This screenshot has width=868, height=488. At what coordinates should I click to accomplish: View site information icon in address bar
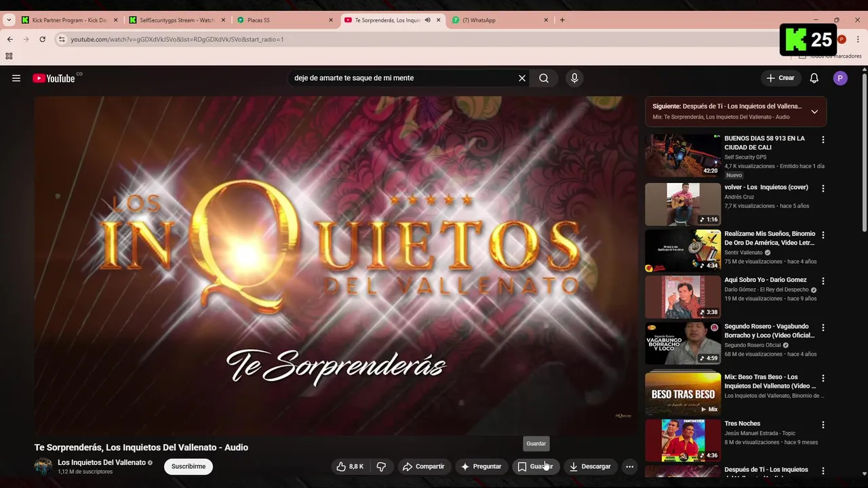tap(62, 39)
